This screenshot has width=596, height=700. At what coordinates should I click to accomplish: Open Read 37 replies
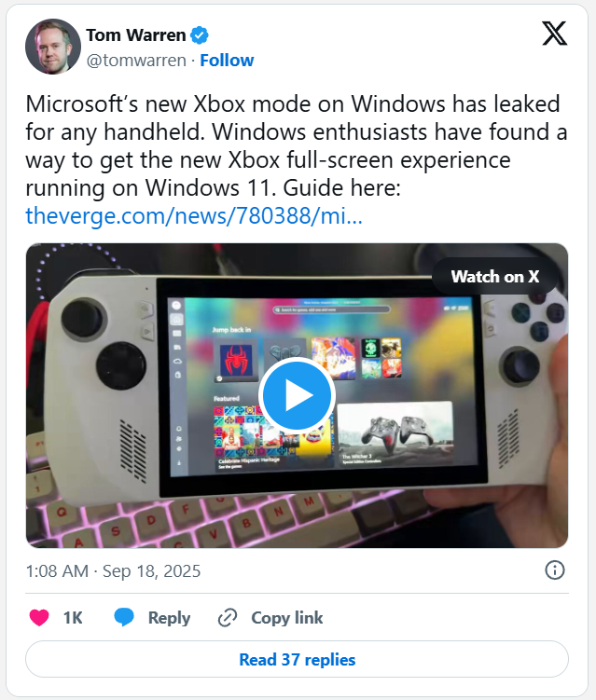(x=298, y=659)
